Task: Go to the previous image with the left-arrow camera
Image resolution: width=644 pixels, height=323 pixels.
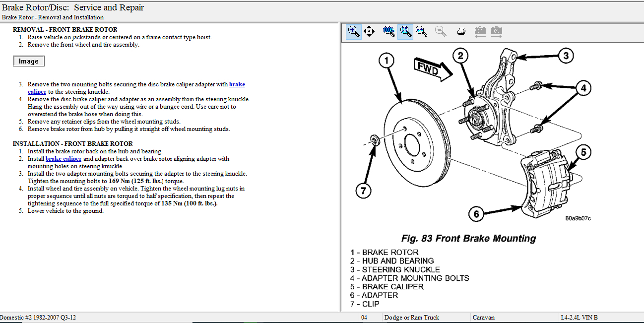Action: point(480,32)
